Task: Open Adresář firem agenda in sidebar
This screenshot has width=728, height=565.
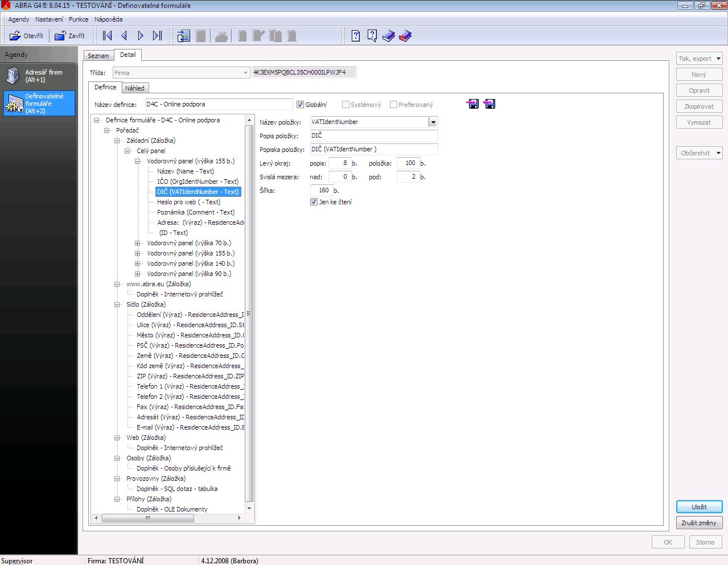Action: pyautogui.click(x=39, y=76)
